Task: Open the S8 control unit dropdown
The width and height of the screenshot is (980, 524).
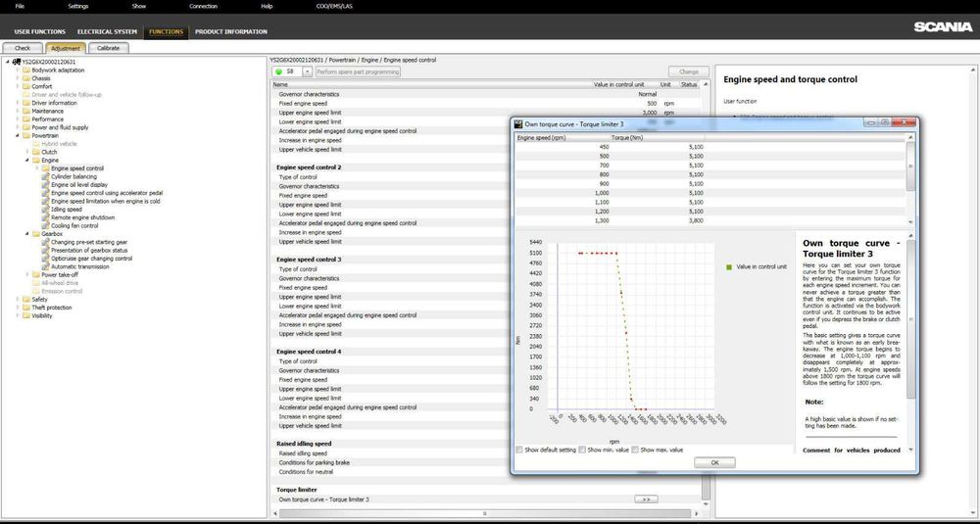Action: [x=308, y=71]
